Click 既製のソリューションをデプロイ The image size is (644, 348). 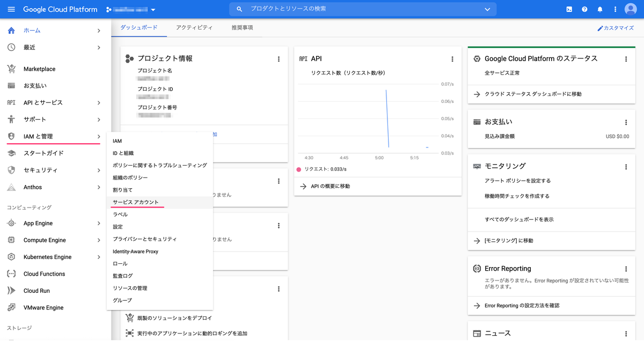tap(174, 318)
